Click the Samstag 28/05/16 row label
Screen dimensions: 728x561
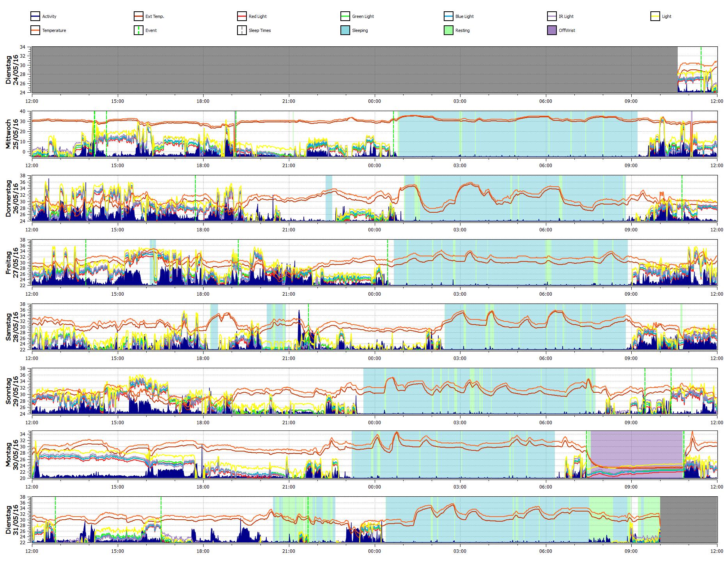(x=12, y=326)
